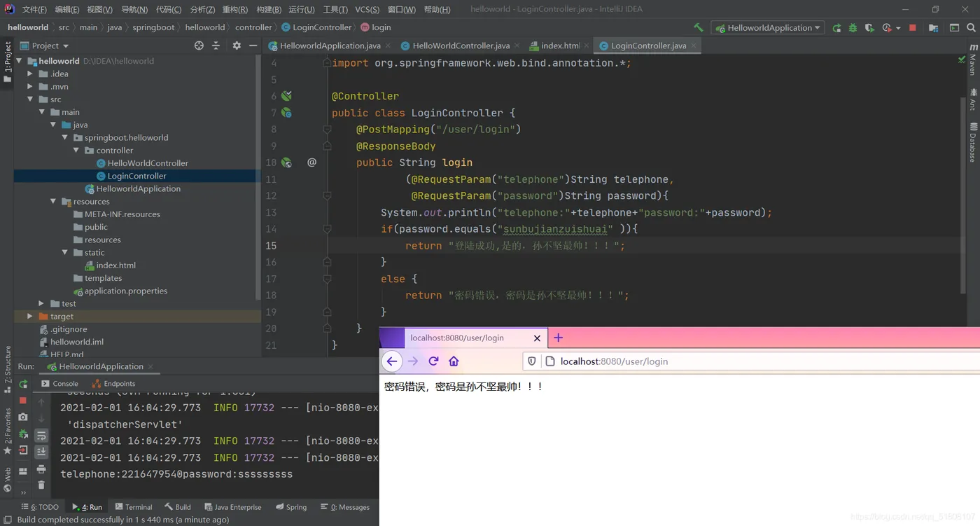Toggle soft-wrap in console output
The image size is (980, 526).
[41, 436]
